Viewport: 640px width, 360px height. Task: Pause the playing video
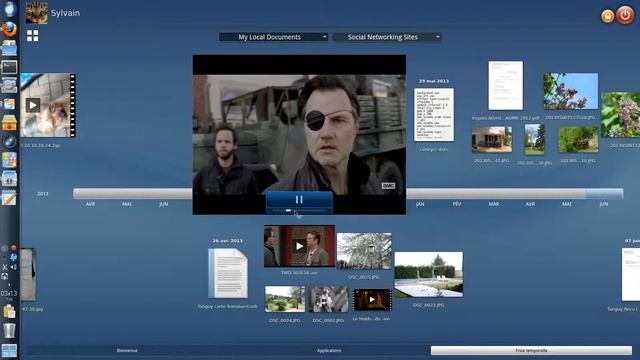[x=299, y=199]
